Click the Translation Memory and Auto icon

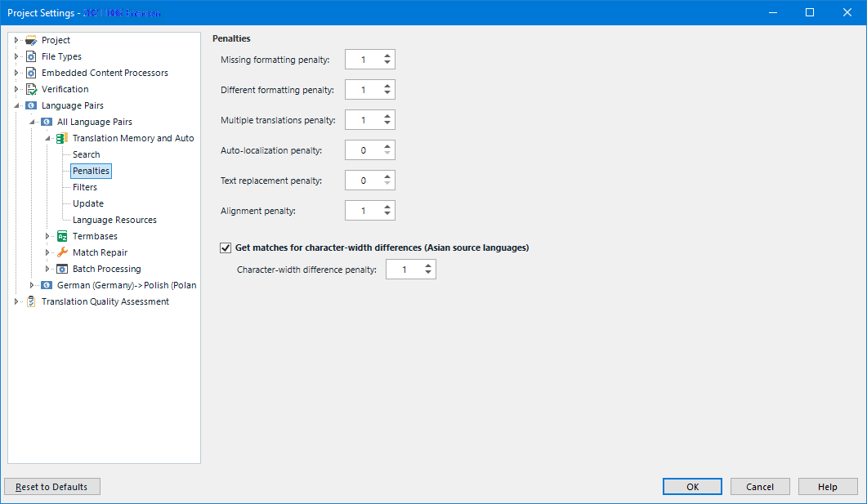pyautogui.click(x=61, y=138)
